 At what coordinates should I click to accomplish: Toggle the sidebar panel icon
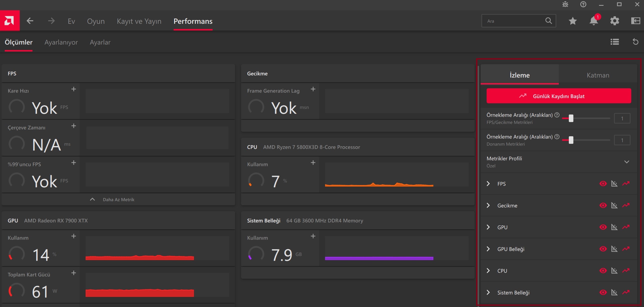pos(636,21)
